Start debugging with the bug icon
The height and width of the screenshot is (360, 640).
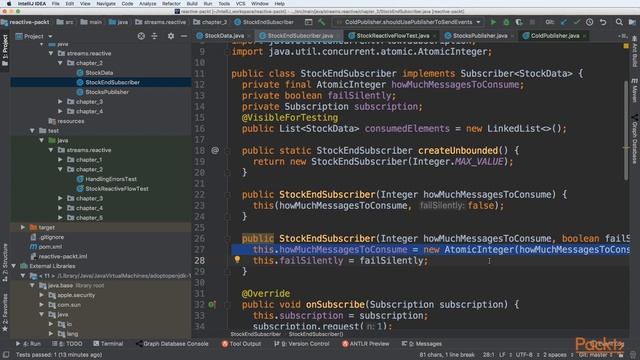click(506, 22)
